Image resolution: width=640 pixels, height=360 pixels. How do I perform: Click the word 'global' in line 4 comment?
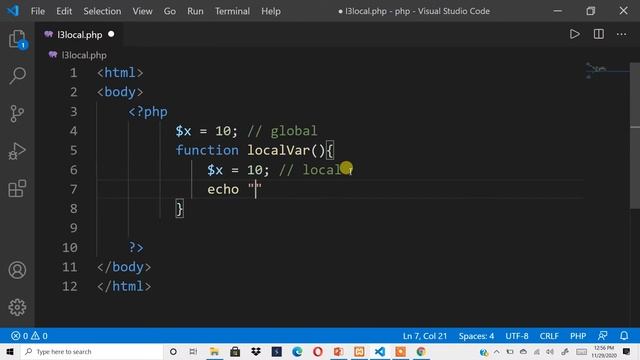coord(293,131)
